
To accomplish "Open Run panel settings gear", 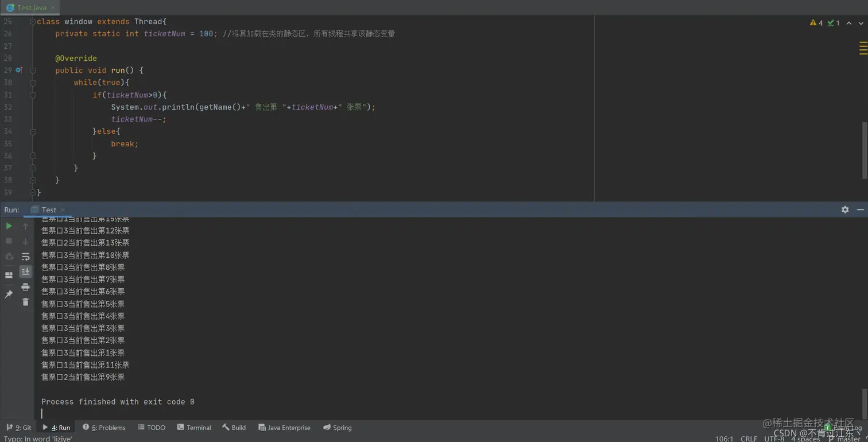I will click(845, 210).
